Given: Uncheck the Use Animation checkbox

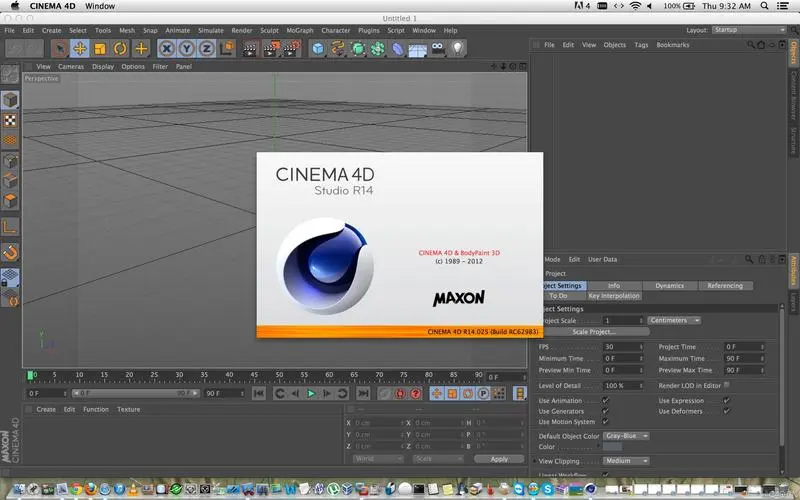Looking at the screenshot, I should [x=605, y=400].
